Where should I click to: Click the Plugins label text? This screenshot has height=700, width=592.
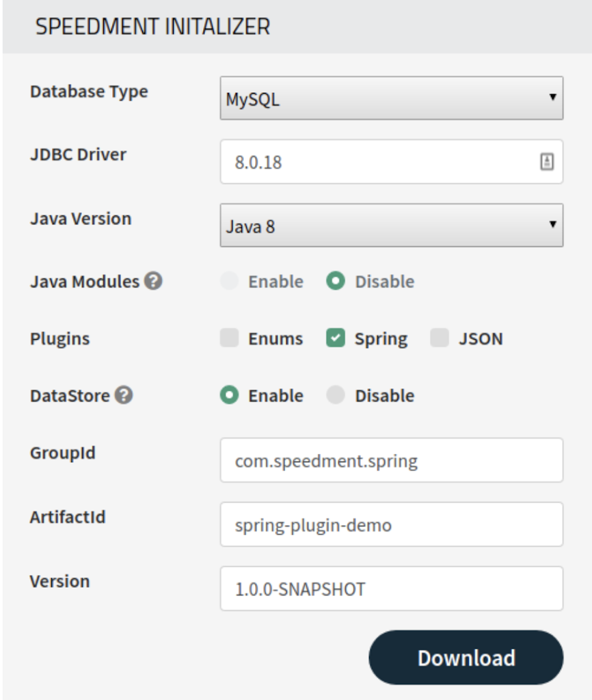(x=60, y=338)
